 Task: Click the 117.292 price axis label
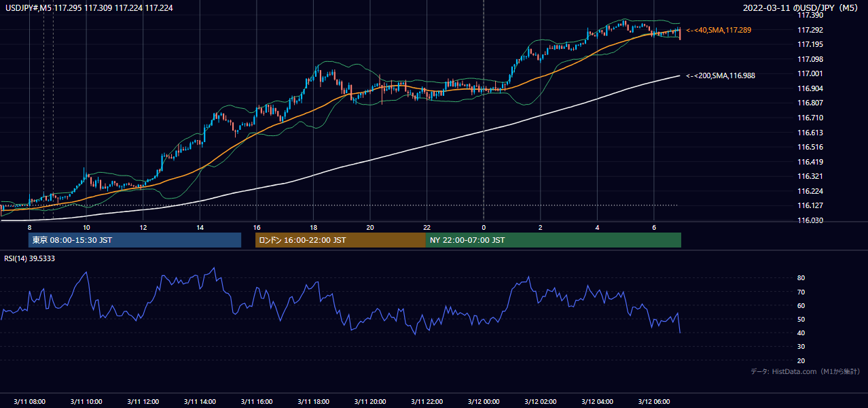[x=810, y=30]
